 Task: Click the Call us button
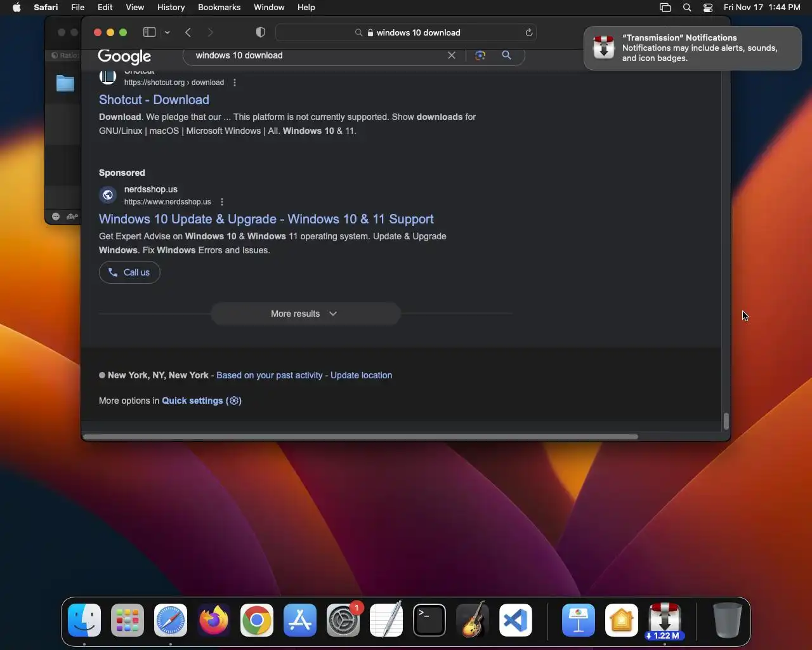(x=129, y=272)
